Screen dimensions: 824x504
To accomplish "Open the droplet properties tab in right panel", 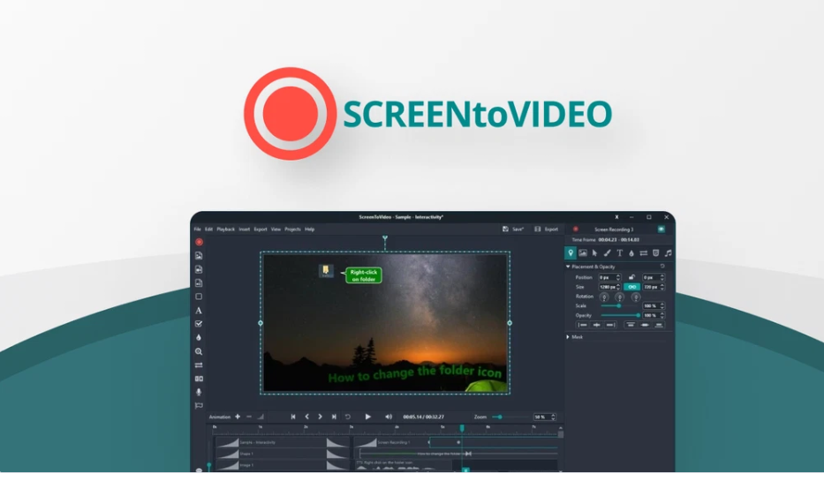I will click(x=631, y=253).
